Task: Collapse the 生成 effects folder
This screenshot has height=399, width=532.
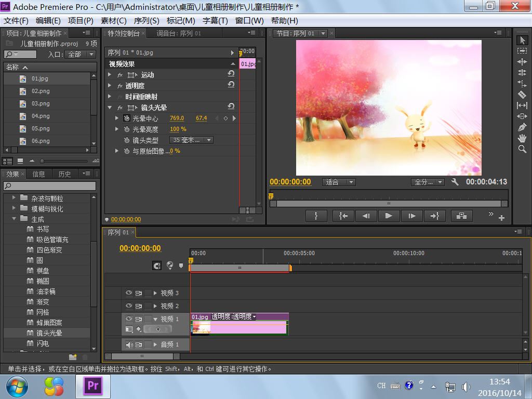Action: click(14, 219)
